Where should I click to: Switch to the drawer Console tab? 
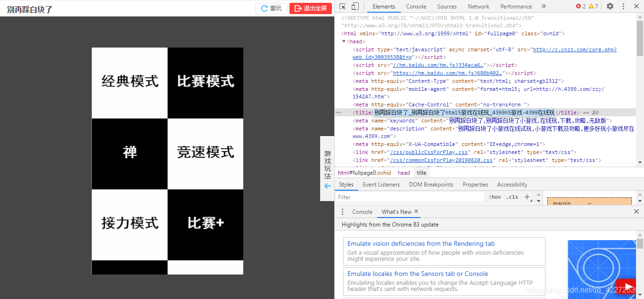pyautogui.click(x=362, y=212)
